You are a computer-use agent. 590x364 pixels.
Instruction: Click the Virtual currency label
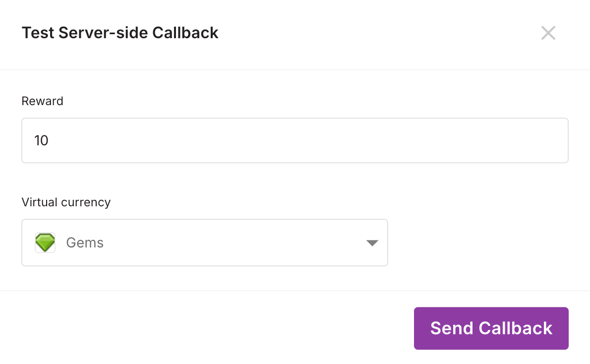tap(66, 202)
